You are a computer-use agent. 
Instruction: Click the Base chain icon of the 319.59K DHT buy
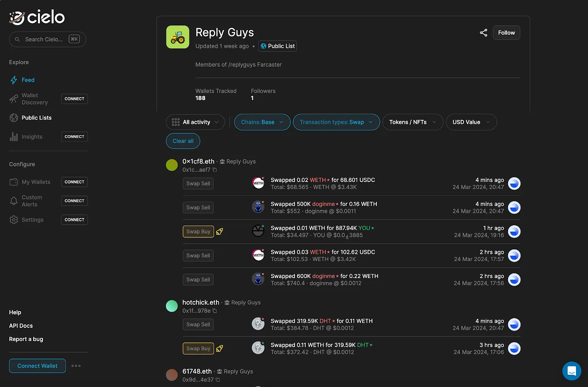(x=514, y=348)
